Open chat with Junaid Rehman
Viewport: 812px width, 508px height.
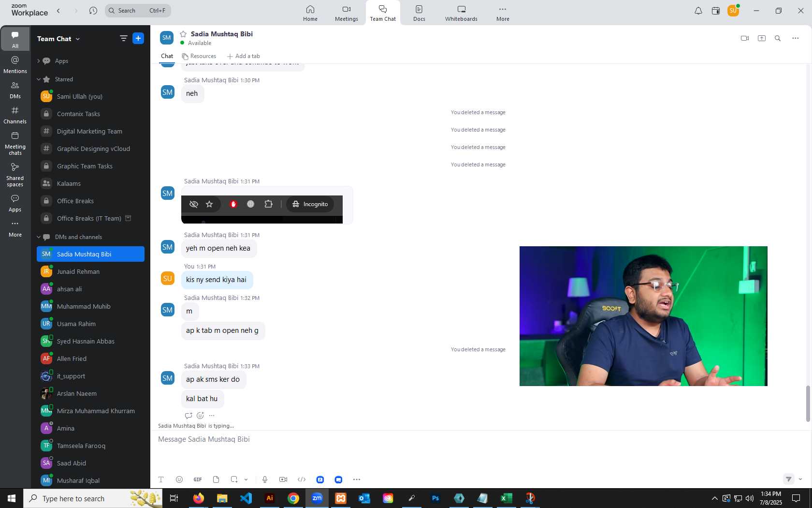pos(90,271)
